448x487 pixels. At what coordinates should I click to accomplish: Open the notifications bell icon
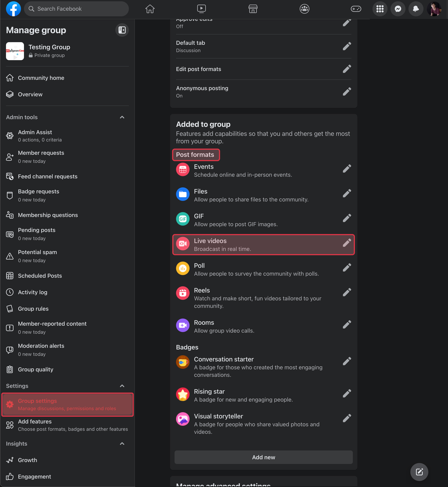(416, 9)
